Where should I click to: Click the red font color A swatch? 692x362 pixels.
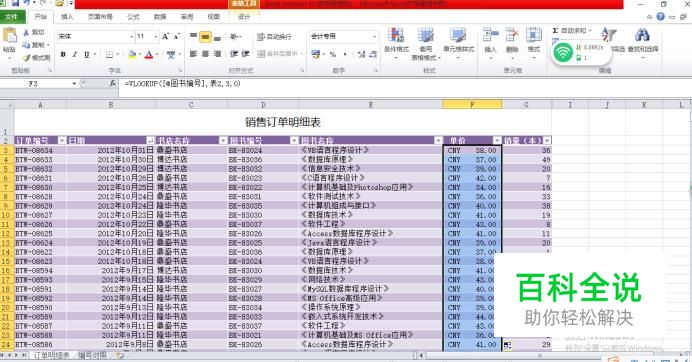point(149,54)
